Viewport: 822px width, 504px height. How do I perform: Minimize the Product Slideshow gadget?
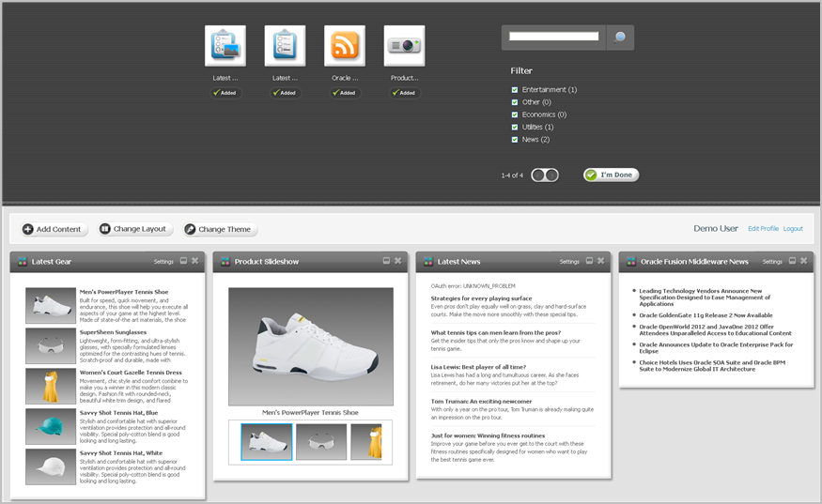tap(386, 261)
